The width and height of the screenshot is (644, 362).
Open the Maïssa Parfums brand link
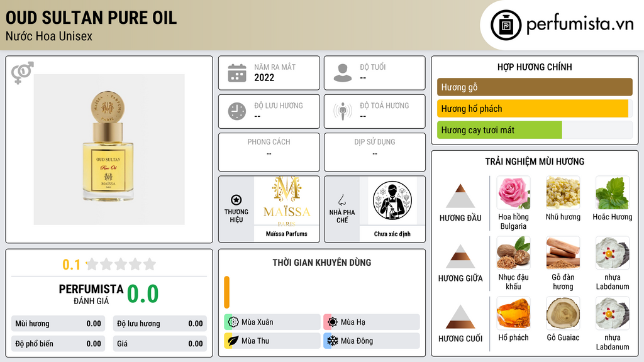pyautogui.click(x=286, y=234)
